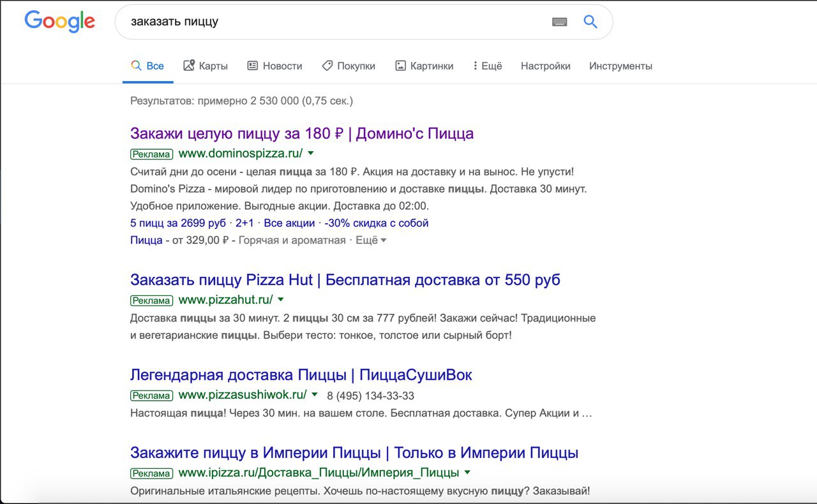Click the map icon on Карты tab

188,65
